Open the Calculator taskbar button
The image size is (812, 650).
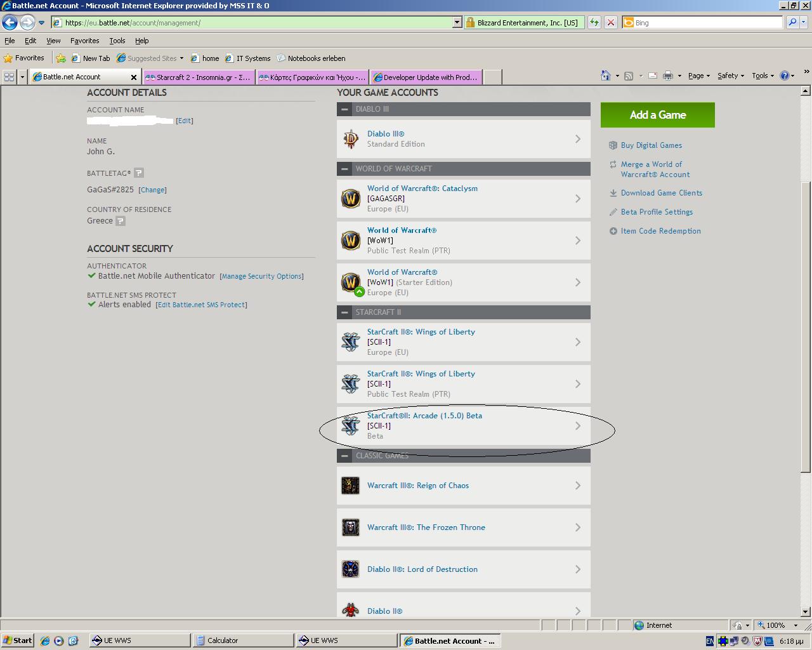pyautogui.click(x=243, y=640)
